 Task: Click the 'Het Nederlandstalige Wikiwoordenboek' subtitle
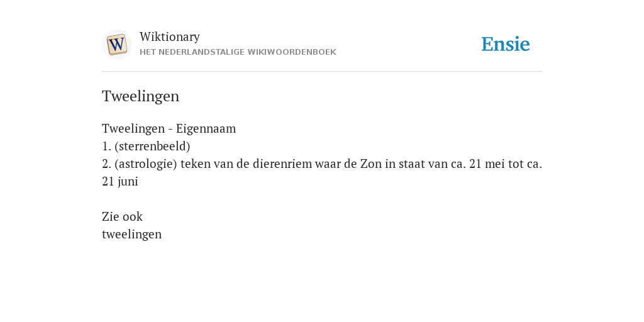[238, 52]
